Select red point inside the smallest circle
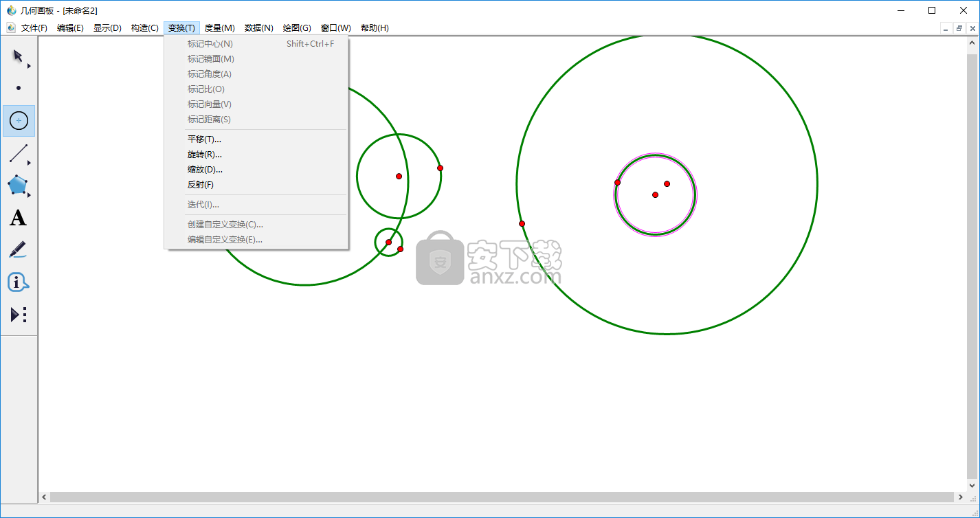The height and width of the screenshot is (518, 980). tap(388, 243)
